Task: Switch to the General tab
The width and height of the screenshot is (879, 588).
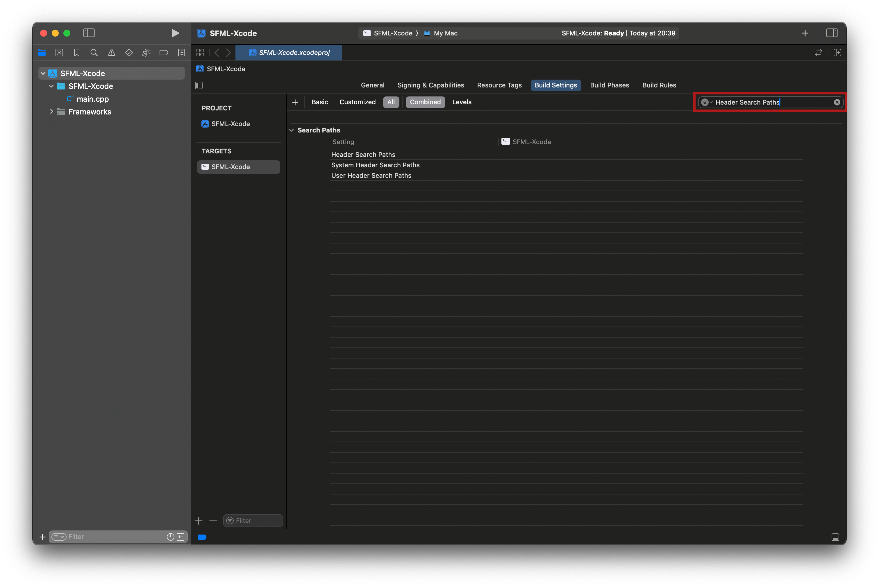Action: pos(373,85)
